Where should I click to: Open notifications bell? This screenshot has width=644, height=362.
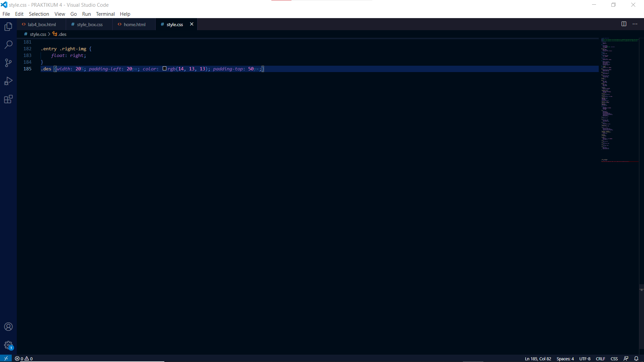click(636, 359)
